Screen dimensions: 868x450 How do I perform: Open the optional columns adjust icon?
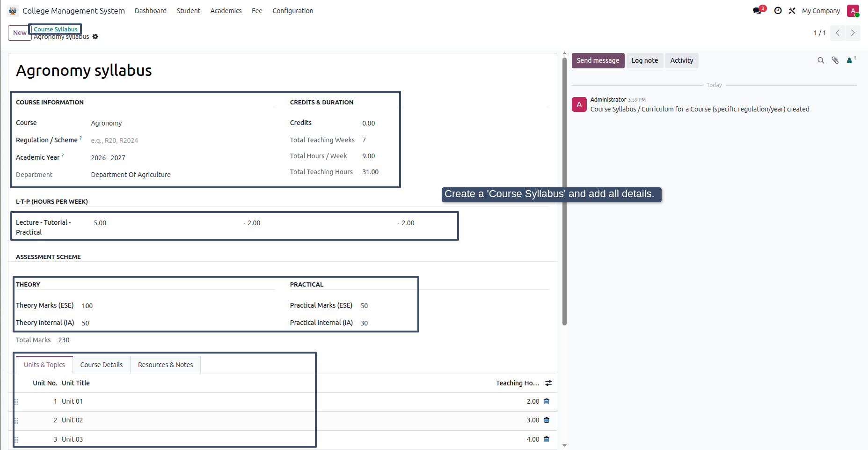(x=548, y=383)
